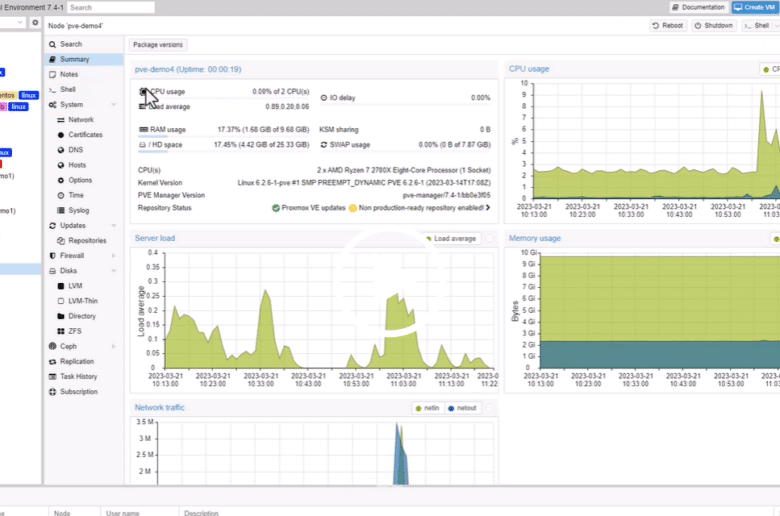
Task: Click the 'Non production-ready repository enabled!' text
Action: (421, 208)
